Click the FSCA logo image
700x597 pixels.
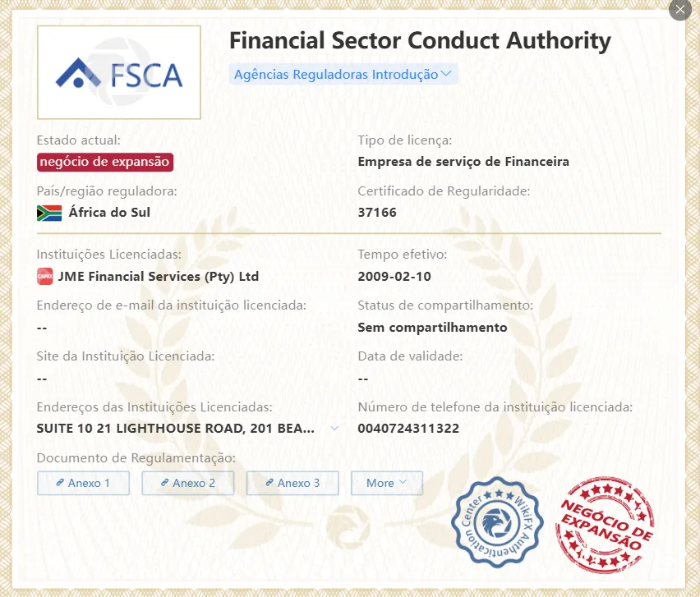(x=119, y=72)
